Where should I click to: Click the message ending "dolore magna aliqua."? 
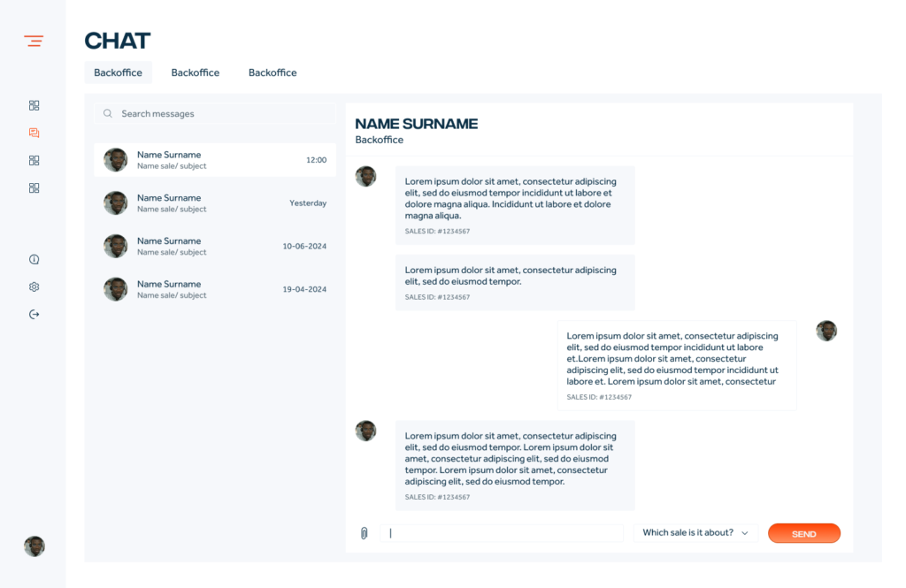(515, 205)
